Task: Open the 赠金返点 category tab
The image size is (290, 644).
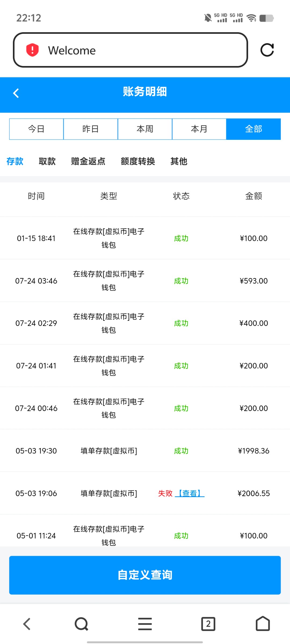Action: click(88, 161)
